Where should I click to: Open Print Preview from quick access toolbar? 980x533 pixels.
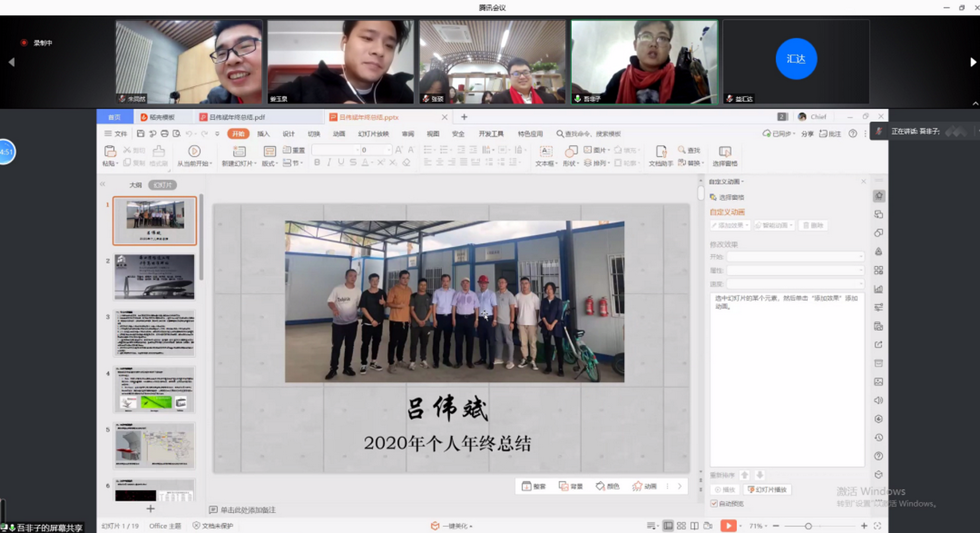click(177, 134)
